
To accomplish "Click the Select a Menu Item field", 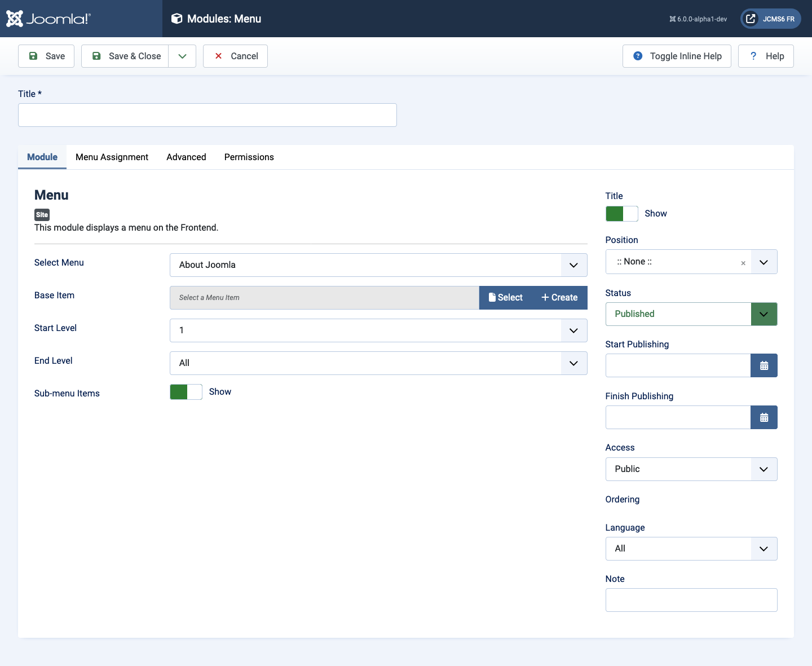I will point(324,298).
